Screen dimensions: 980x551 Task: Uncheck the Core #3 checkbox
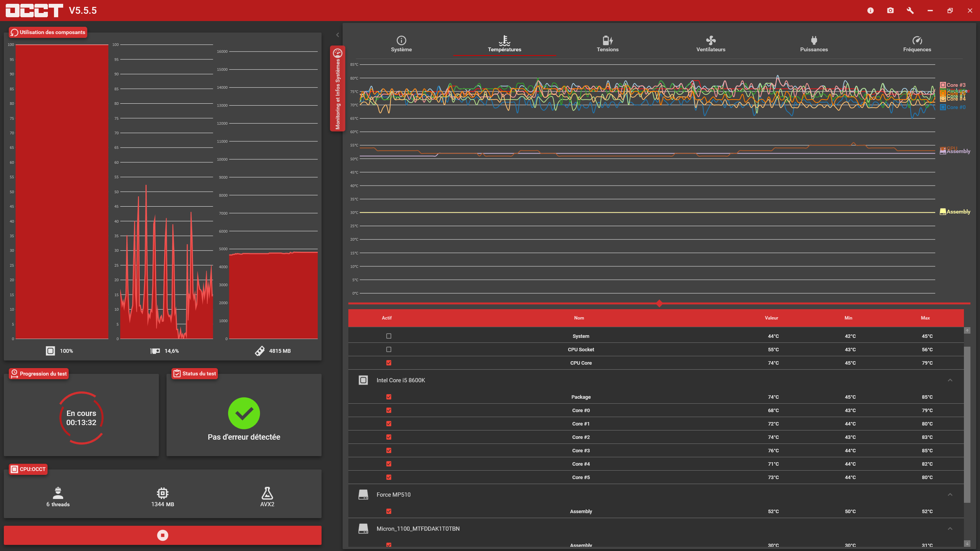click(389, 450)
